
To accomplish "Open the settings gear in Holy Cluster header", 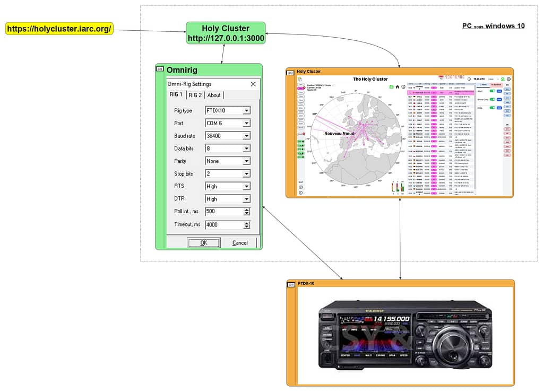I will tap(508, 79).
